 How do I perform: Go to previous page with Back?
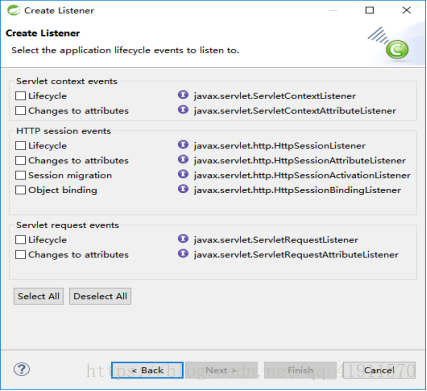(x=147, y=370)
